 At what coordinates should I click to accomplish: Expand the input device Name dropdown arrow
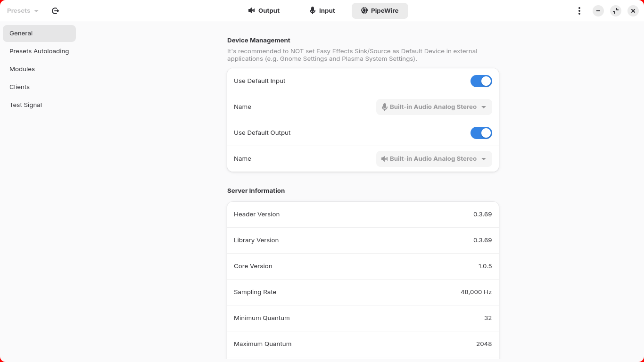click(x=484, y=107)
